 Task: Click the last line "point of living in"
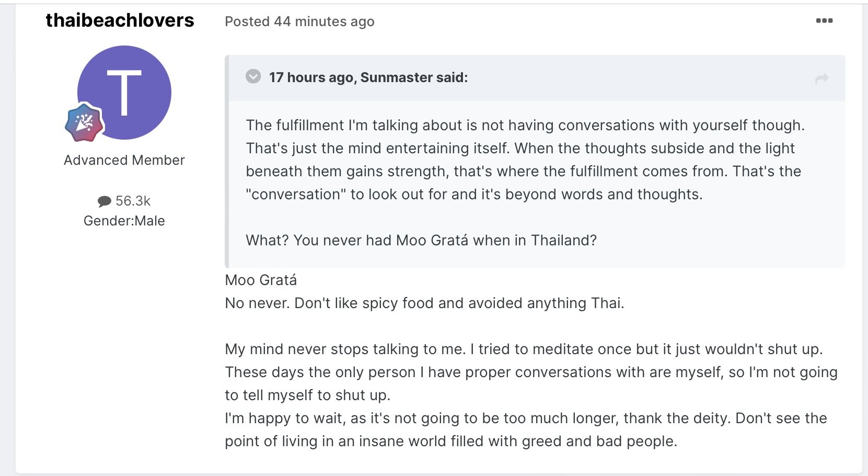click(x=450, y=441)
